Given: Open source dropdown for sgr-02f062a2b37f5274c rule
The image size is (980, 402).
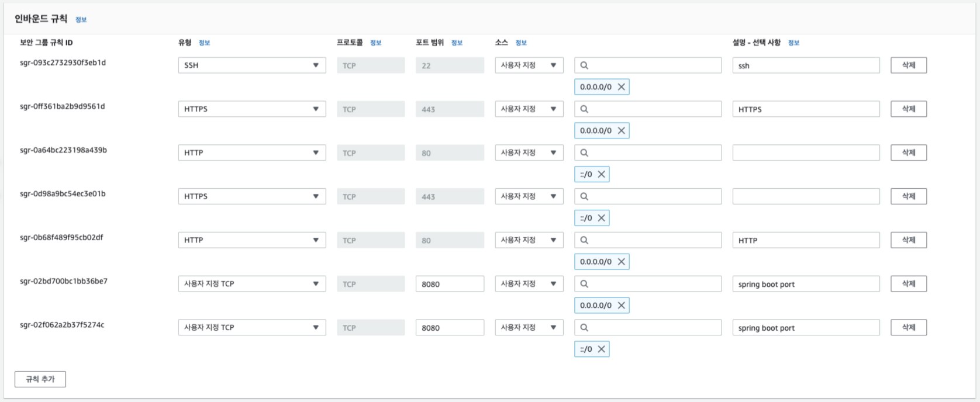Looking at the screenshot, I should point(529,328).
